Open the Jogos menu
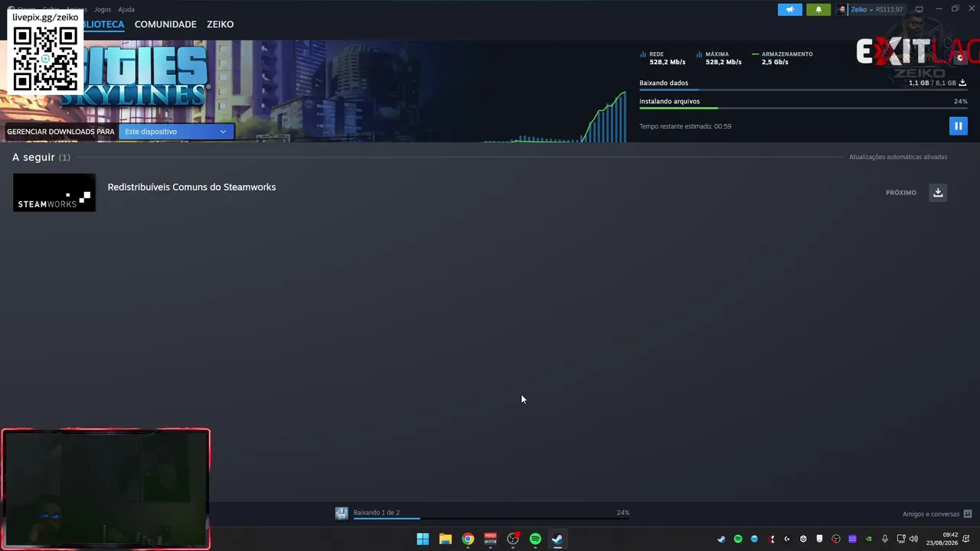Viewport: 980px width, 551px height. click(103, 9)
